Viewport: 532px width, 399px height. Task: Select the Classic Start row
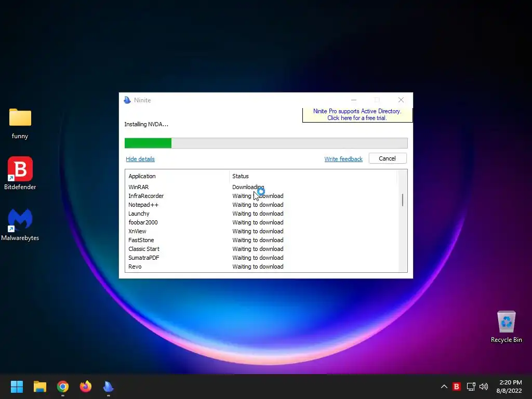point(261,249)
